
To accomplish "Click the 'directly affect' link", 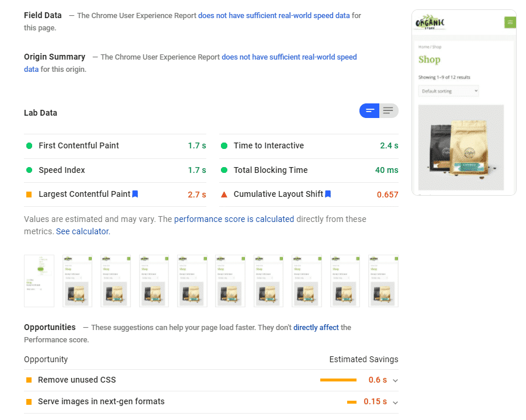I will coord(316,328).
